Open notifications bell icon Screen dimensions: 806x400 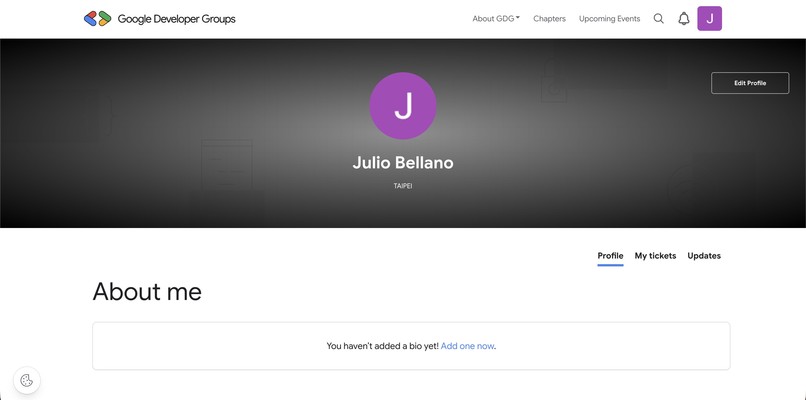[x=684, y=19]
